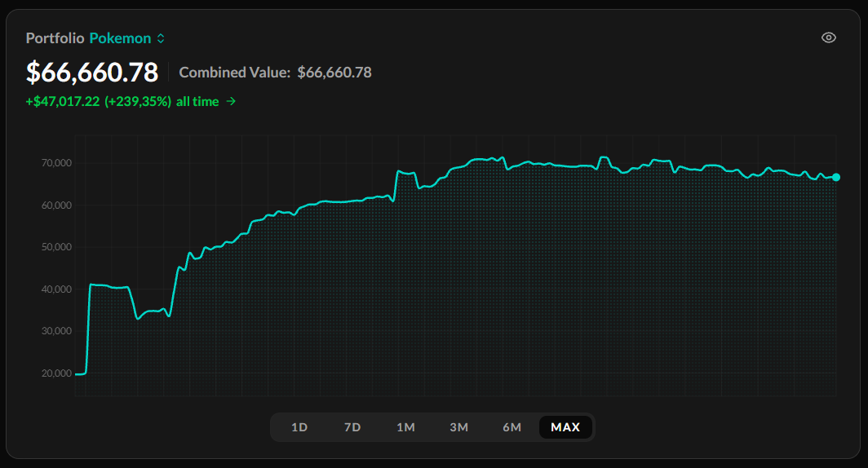Select the 3M time range
Screen dimensions: 868x468
click(x=458, y=427)
